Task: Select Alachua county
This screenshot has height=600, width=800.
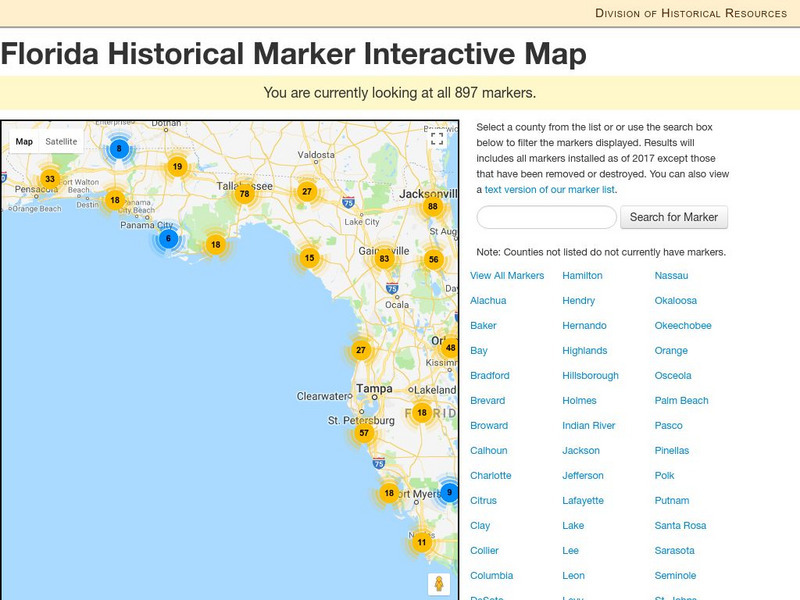Action: click(x=488, y=301)
